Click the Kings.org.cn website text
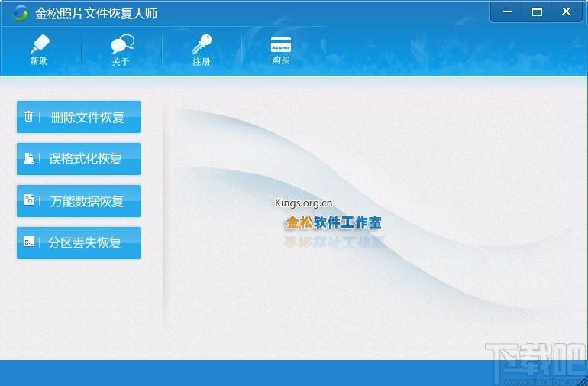This screenshot has width=588, height=386. [x=303, y=203]
